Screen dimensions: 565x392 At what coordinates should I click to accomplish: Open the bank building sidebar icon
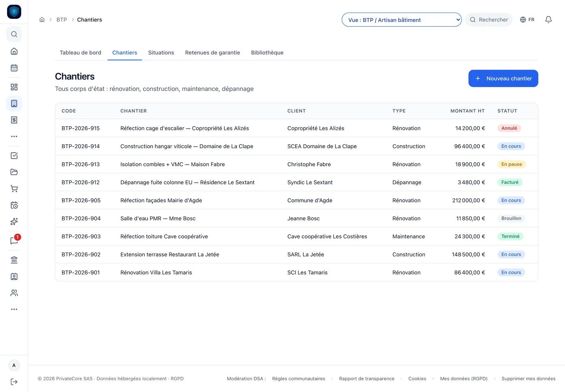[x=14, y=260]
